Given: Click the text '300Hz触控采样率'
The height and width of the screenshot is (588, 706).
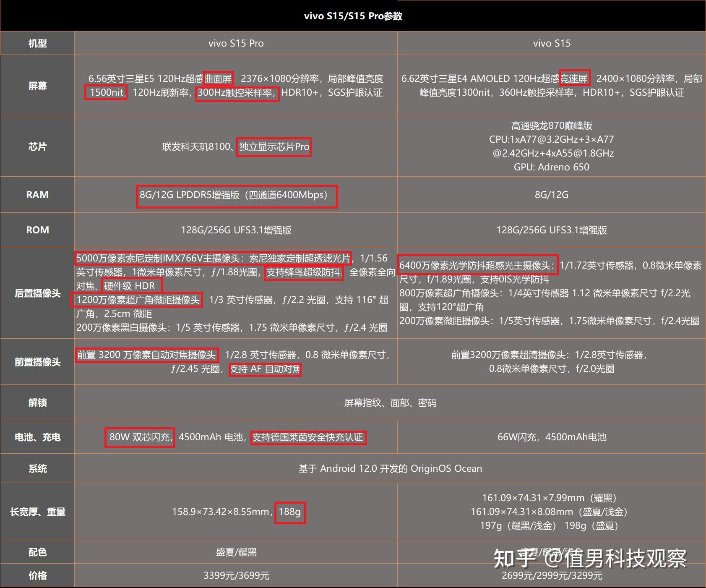Looking at the screenshot, I should [235, 92].
